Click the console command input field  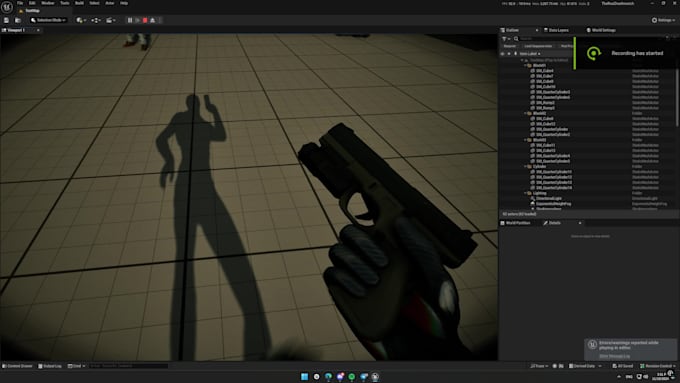click(x=128, y=366)
